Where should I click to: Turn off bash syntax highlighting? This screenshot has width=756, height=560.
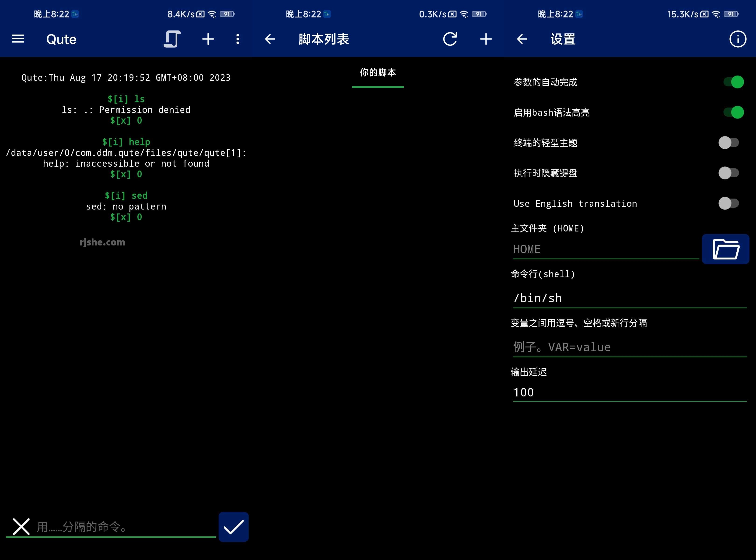(x=733, y=112)
